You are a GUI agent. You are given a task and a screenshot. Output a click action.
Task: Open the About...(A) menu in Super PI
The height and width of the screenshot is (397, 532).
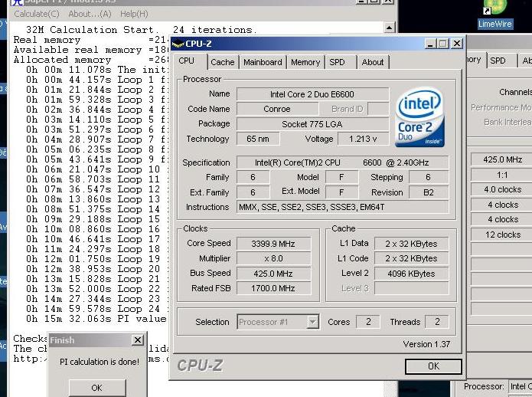pyautogui.click(x=90, y=14)
